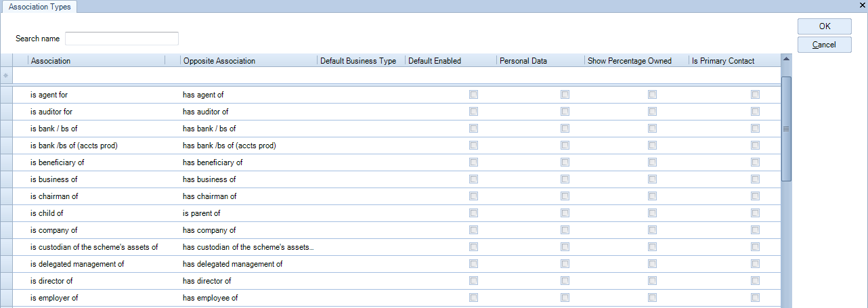Click the Show Percentage Owned column header
Viewport: 868px width, 308px height.
[637, 61]
